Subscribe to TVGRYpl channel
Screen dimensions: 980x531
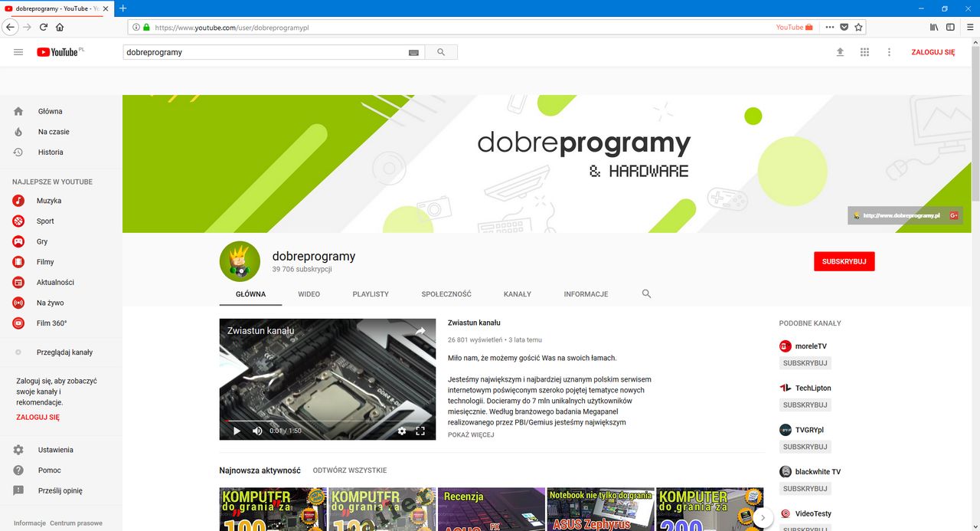pyautogui.click(x=805, y=447)
